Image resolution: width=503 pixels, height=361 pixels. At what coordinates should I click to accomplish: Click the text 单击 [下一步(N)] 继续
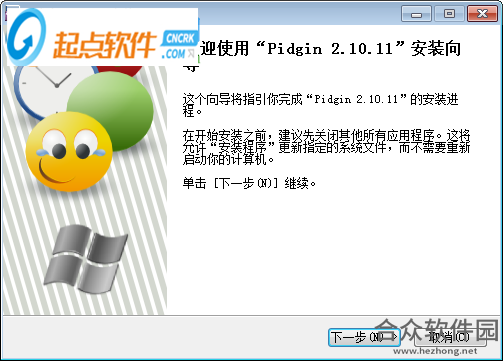tap(249, 183)
